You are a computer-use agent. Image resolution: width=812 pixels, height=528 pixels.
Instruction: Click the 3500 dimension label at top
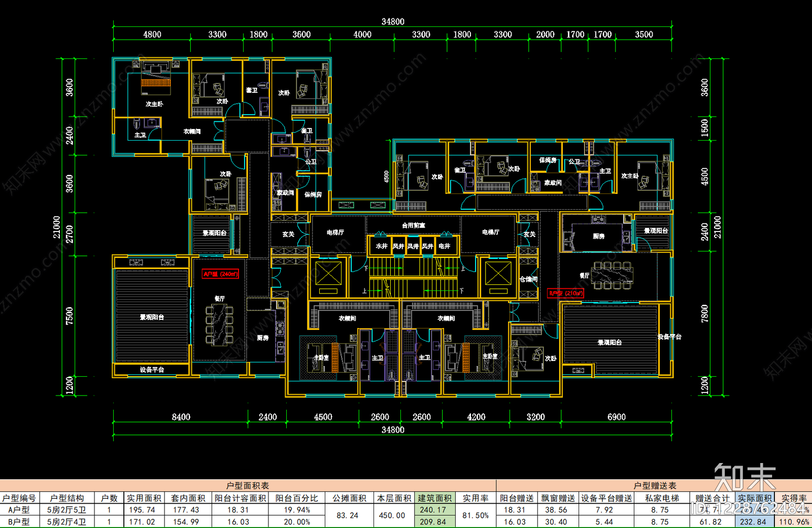[644, 35]
